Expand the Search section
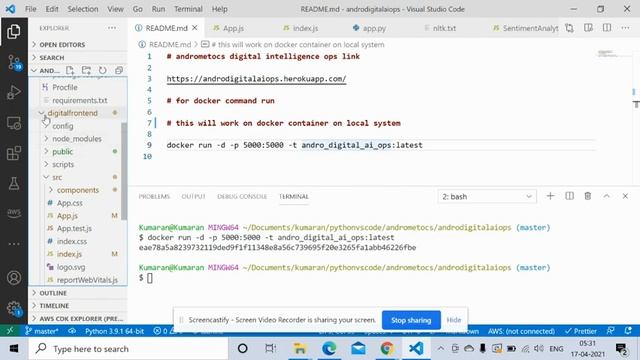 pyautogui.click(x=78, y=58)
